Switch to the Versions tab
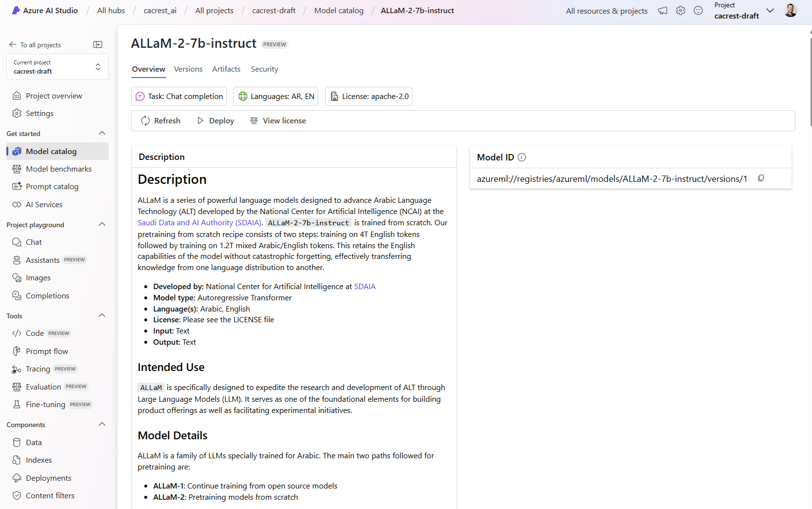The width and height of the screenshot is (812, 509). (x=188, y=69)
